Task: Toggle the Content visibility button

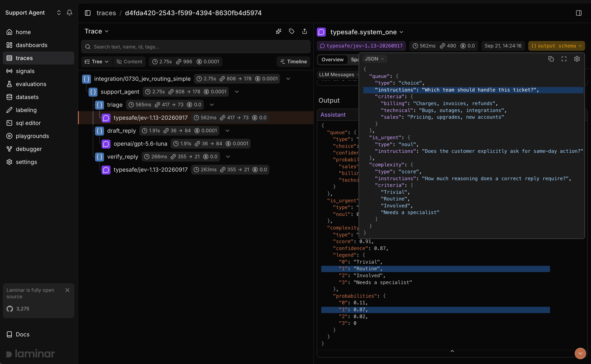Action: tap(129, 62)
